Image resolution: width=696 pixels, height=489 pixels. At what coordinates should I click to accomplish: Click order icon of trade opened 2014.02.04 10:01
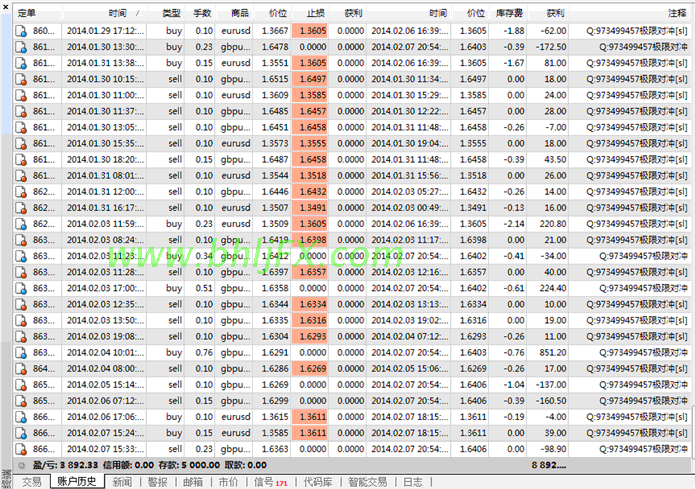click(21, 353)
